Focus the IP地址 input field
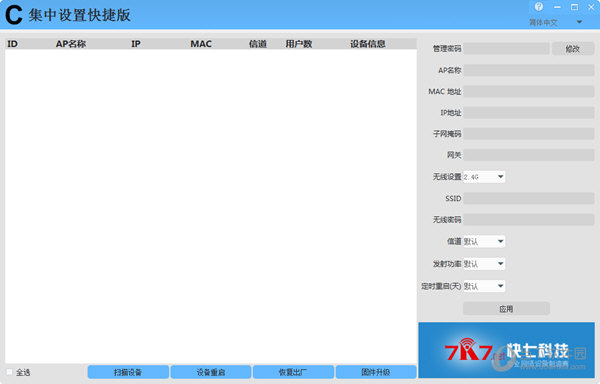 (529, 112)
